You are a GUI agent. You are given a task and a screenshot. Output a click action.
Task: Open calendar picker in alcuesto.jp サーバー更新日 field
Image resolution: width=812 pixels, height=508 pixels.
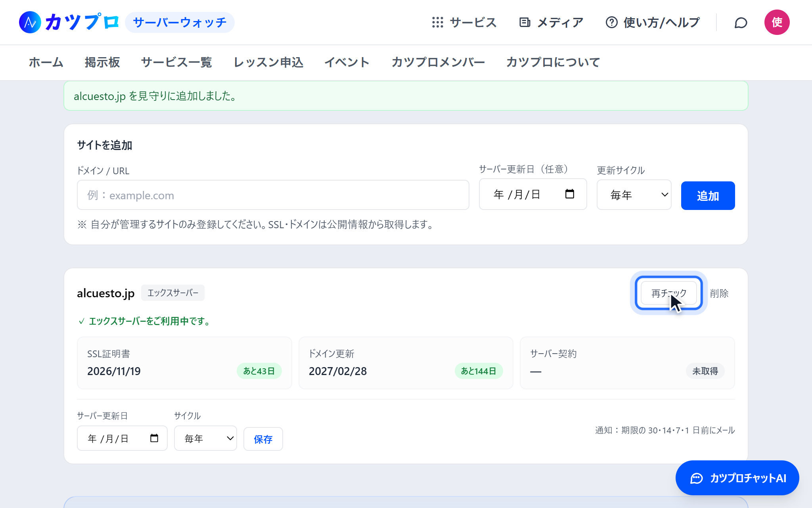[x=154, y=438]
